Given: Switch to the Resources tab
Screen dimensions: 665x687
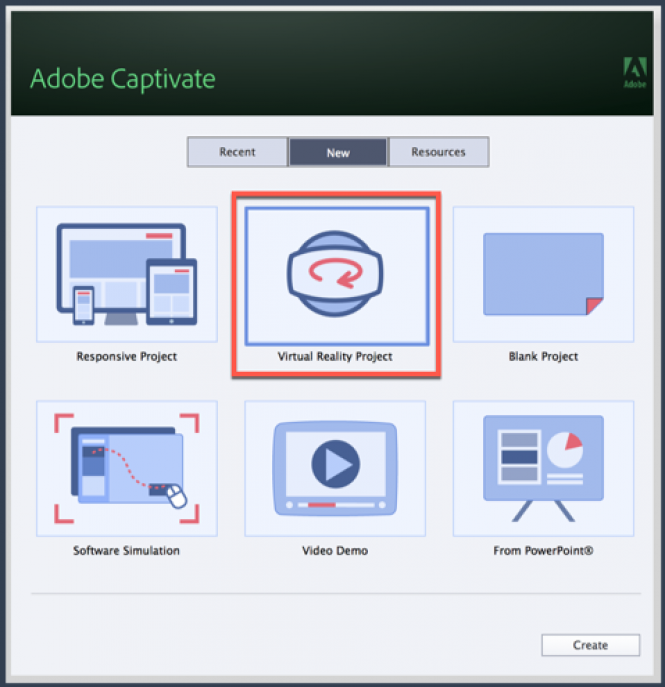Looking at the screenshot, I should click(439, 152).
